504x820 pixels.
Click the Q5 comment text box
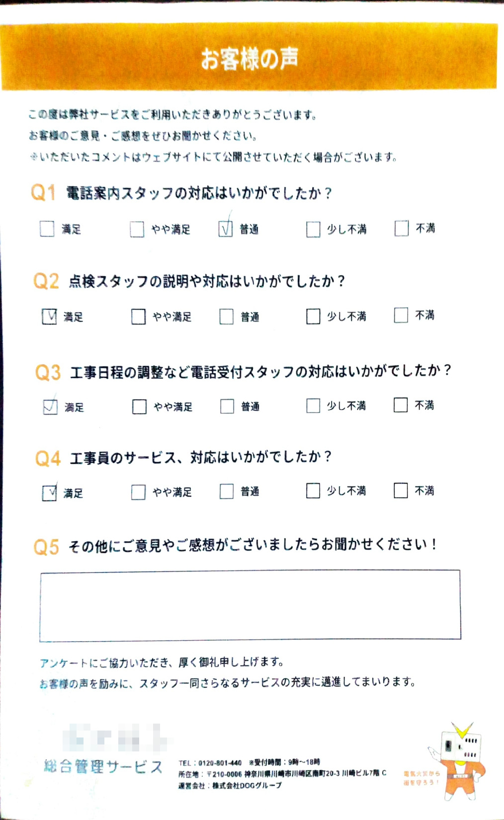250,605
